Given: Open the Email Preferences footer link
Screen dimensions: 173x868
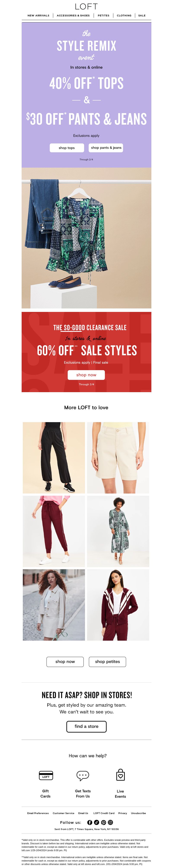Looking at the screenshot, I should [x=38, y=813].
